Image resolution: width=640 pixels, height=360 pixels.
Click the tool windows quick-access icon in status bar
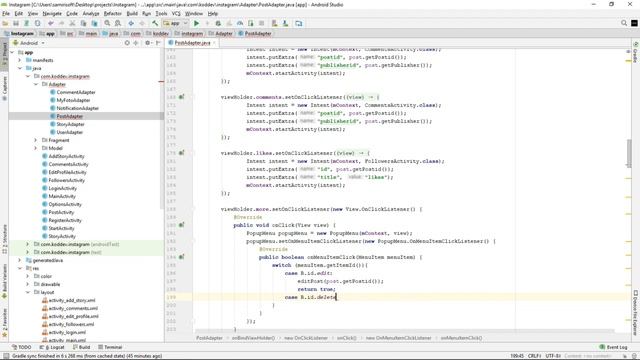coord(6,356)
